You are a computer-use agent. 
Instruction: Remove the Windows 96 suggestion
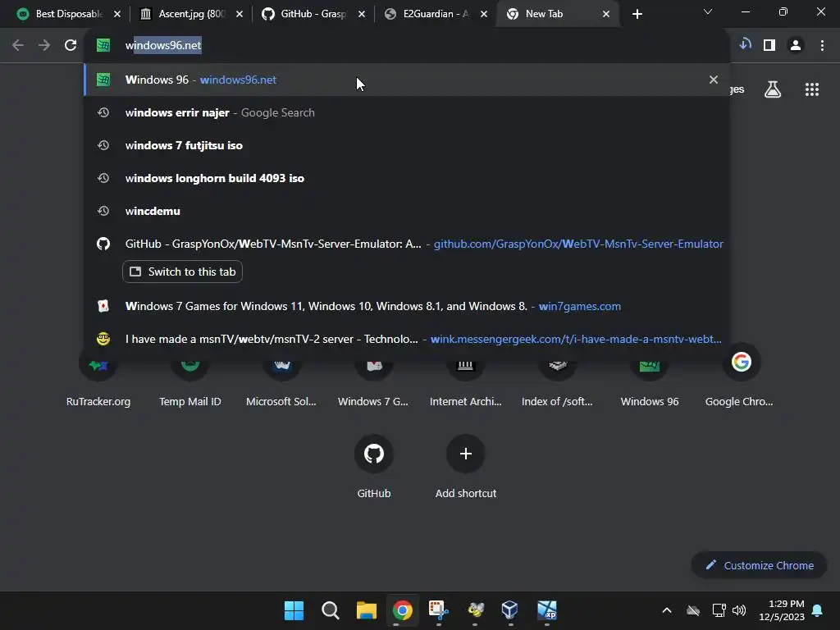pos(713,80)
